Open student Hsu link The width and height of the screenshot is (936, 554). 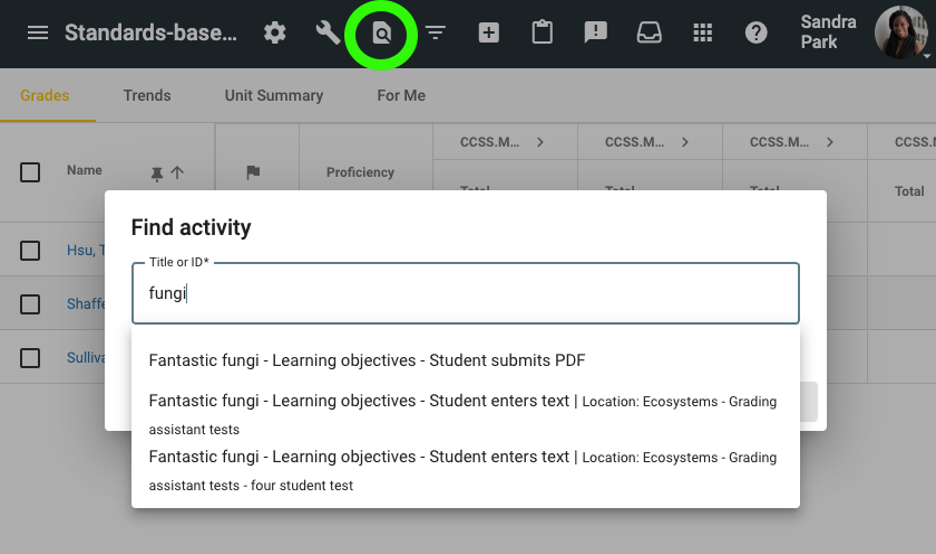click(85, 250)
